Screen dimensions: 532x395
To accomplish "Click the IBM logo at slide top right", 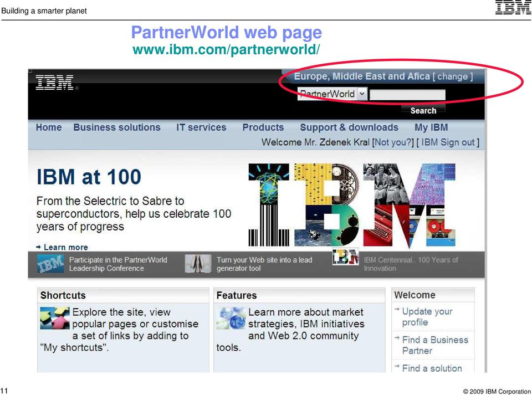I will pyautogui.click(x=513, y=7).
